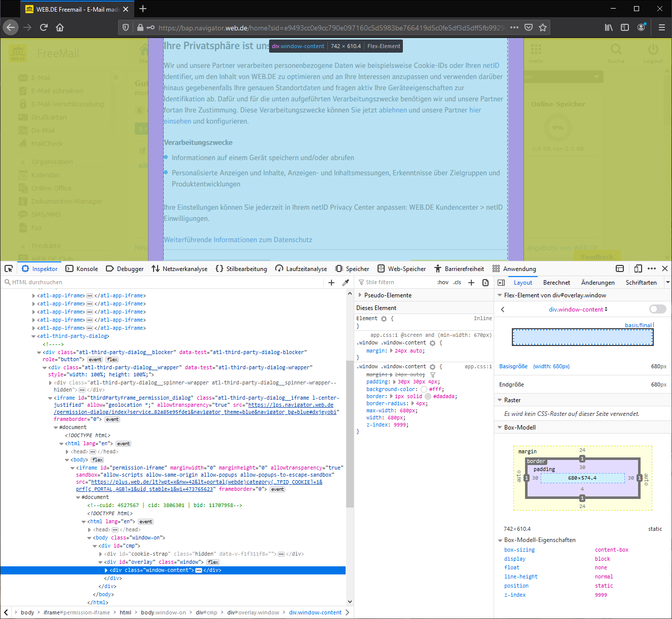
Task: Open the Debugger tab
Action: pos(125,268)
